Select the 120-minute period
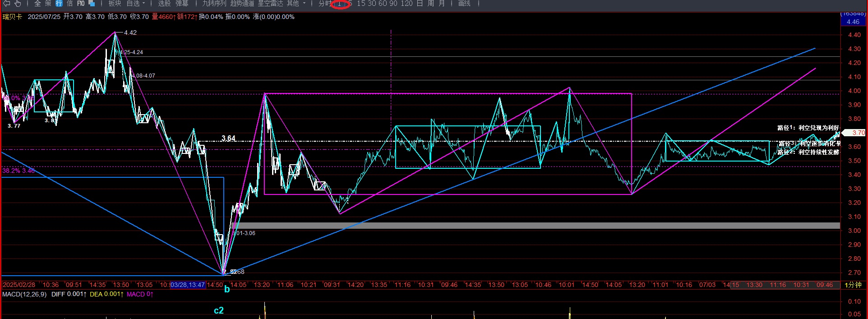The width and height of the screenshot is (868, 319). tap(406, 4)
